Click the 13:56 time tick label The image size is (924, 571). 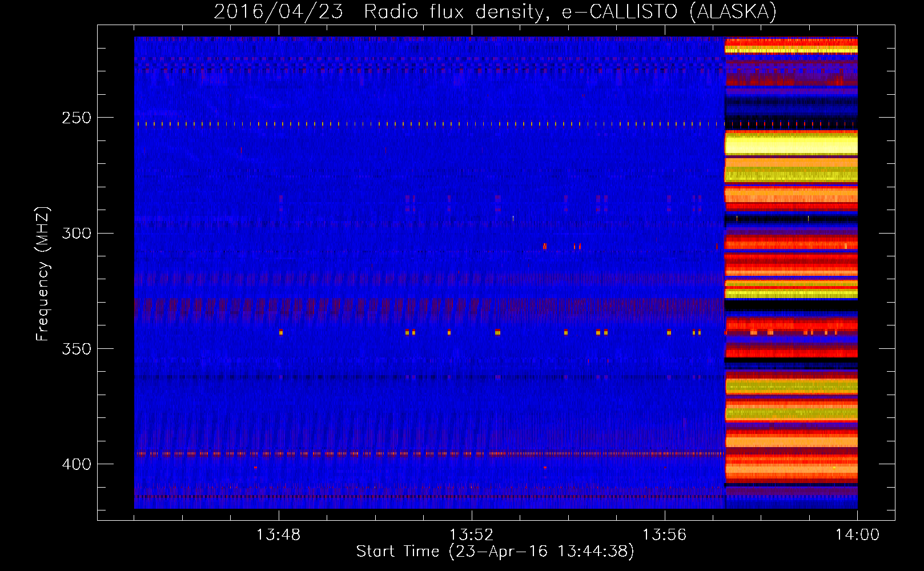pyautogui.click(x=664, y=535)
